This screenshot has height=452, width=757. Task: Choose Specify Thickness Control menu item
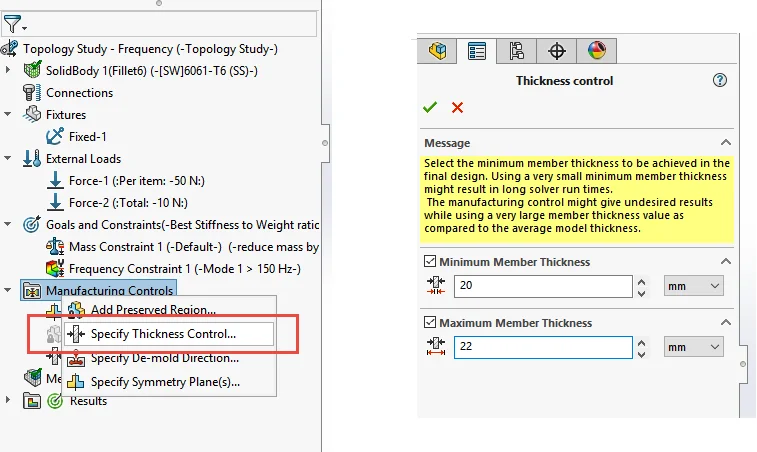coord(168,334)
